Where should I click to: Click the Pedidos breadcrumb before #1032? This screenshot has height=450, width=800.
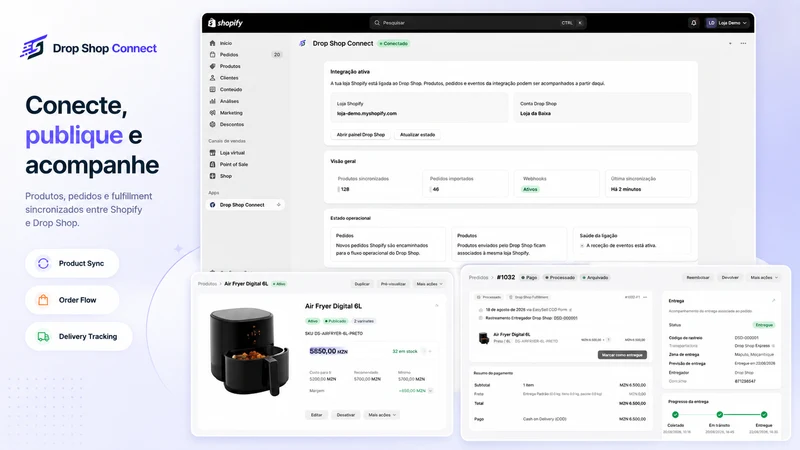(478, 278)
